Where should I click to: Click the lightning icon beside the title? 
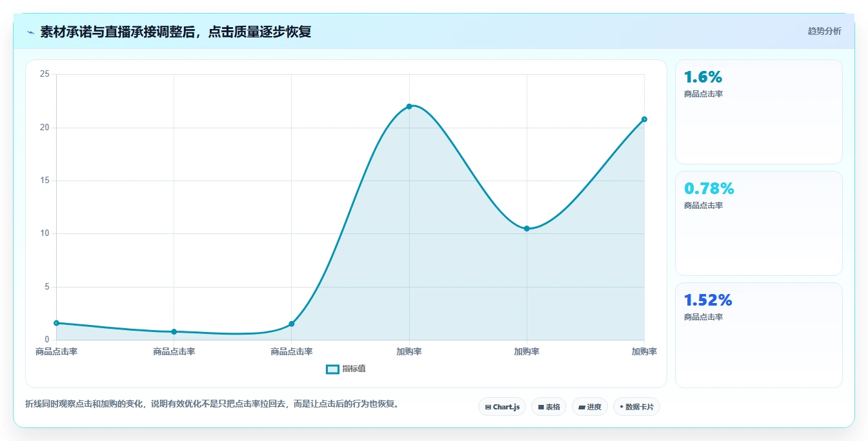click(x=30, y=32)
